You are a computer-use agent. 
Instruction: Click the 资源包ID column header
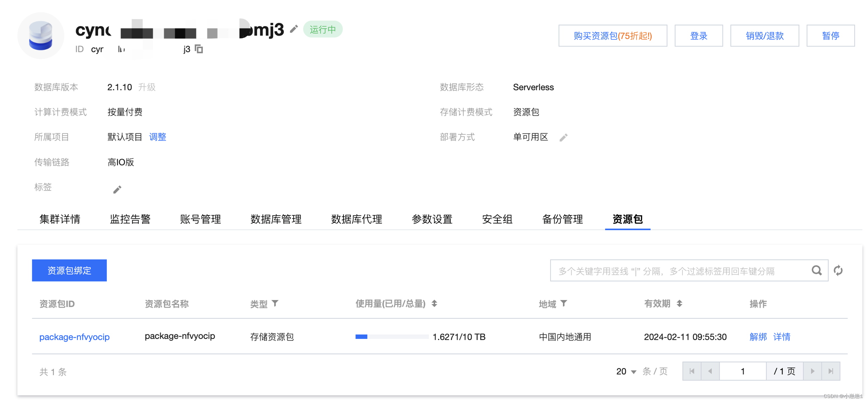[x=57, y=304]
